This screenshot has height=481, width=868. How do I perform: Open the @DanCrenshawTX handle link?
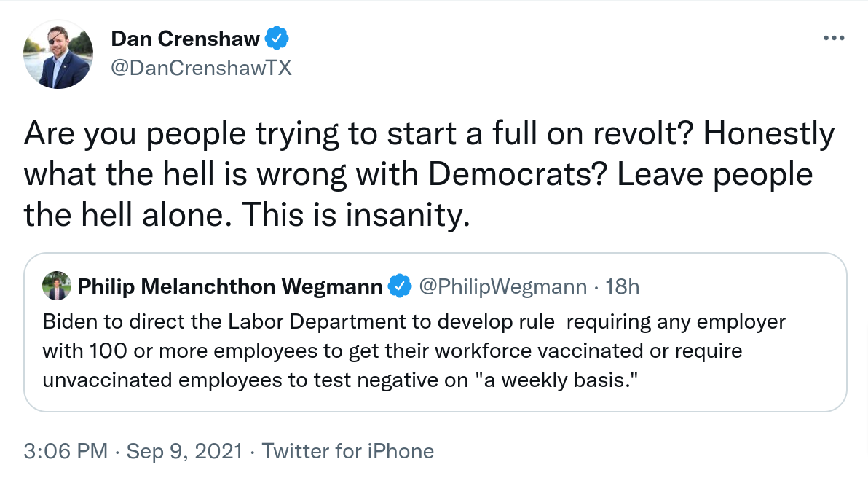pos(202,69)
